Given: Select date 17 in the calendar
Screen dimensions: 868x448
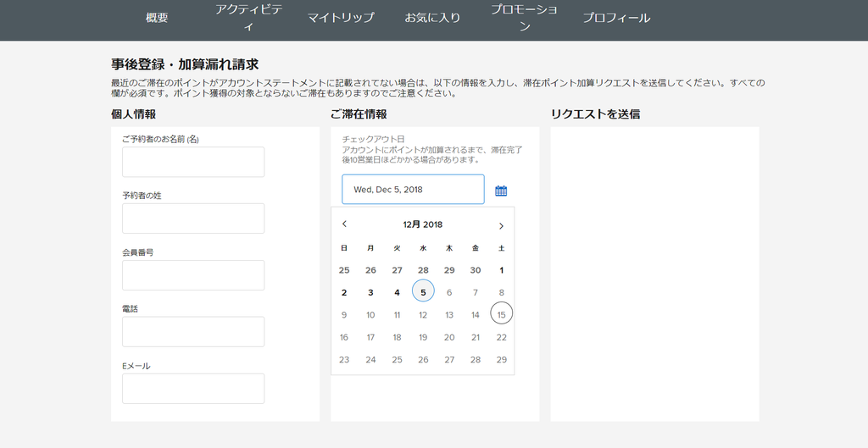Looking at the screenshot, I should (370, 337).
